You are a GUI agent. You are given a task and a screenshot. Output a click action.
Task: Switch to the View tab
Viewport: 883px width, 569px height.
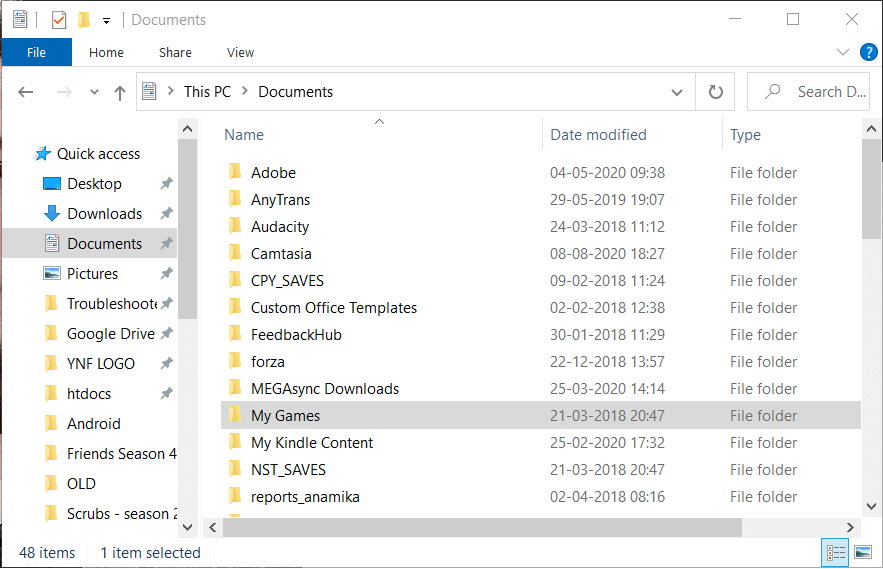coord(240,52)
